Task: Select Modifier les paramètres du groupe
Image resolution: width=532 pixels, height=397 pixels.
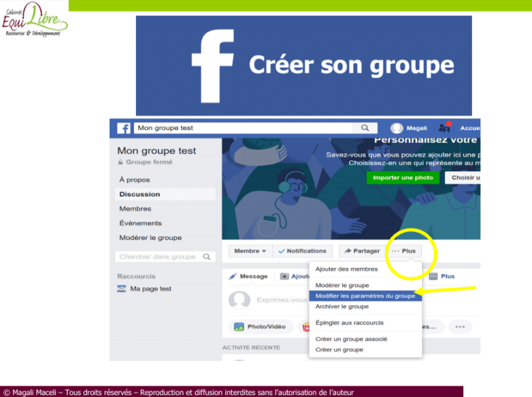Action: [x=365, y=296]
